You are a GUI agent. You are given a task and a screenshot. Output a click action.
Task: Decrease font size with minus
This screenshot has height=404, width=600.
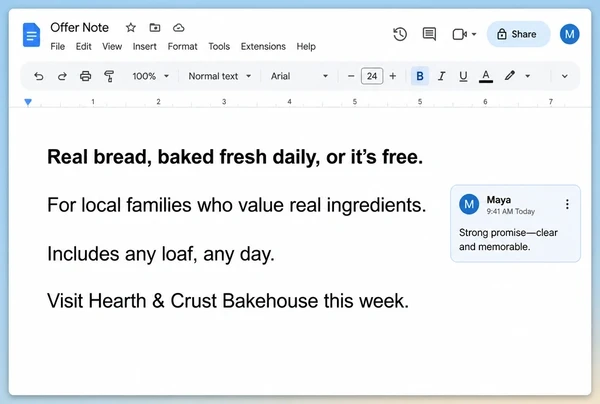351,76
